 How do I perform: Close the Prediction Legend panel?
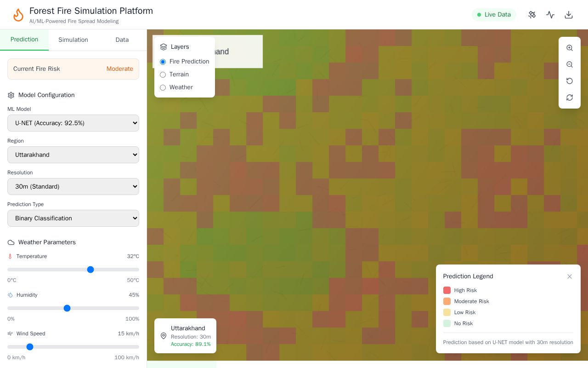coord(570,276)
